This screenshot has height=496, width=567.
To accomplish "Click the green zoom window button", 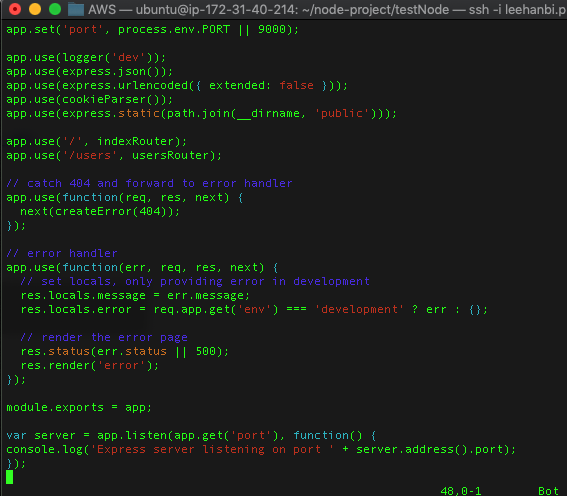I will pos(55,9).
